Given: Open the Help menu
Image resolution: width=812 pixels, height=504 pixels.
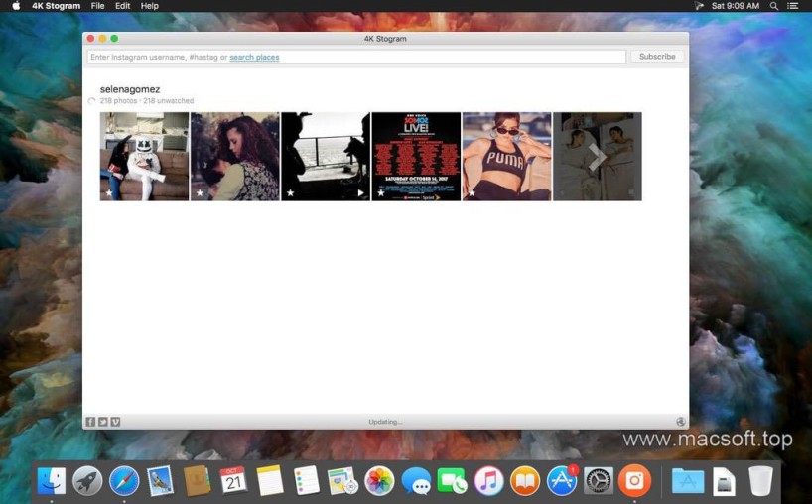Looking at the screenshot, I should [x=149, y=6].
